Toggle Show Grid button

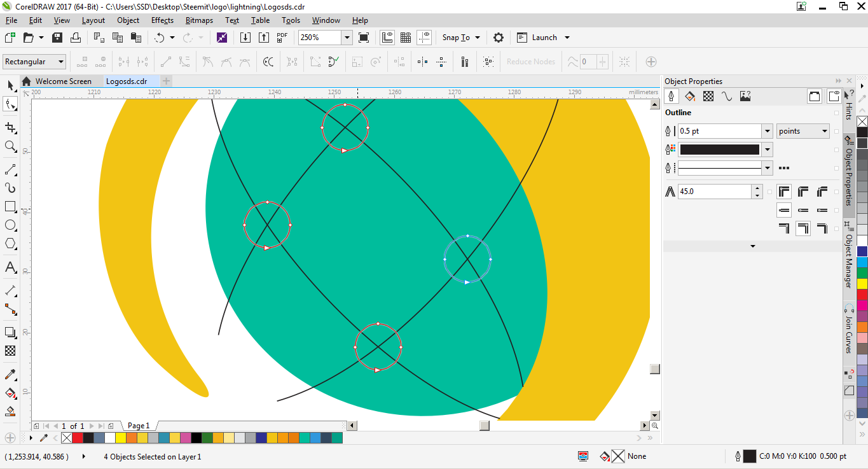click(406, 38)
